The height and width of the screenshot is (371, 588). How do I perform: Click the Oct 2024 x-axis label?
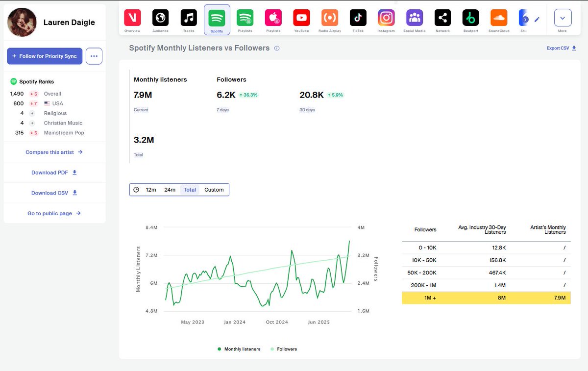click(276, 322)
